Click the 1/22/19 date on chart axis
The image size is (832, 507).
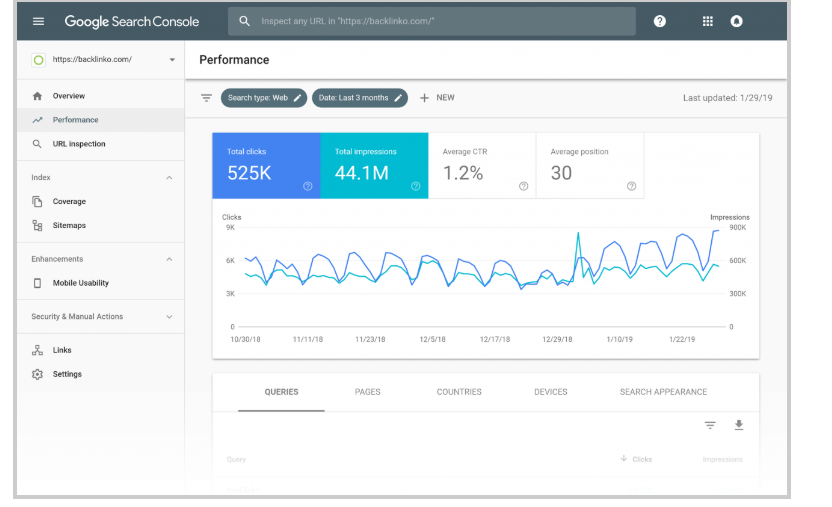pos(682,339)
